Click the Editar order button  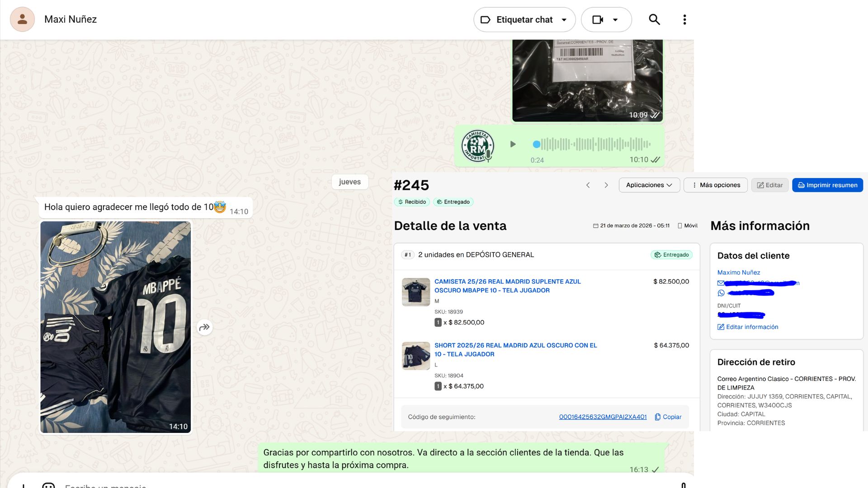770,185
